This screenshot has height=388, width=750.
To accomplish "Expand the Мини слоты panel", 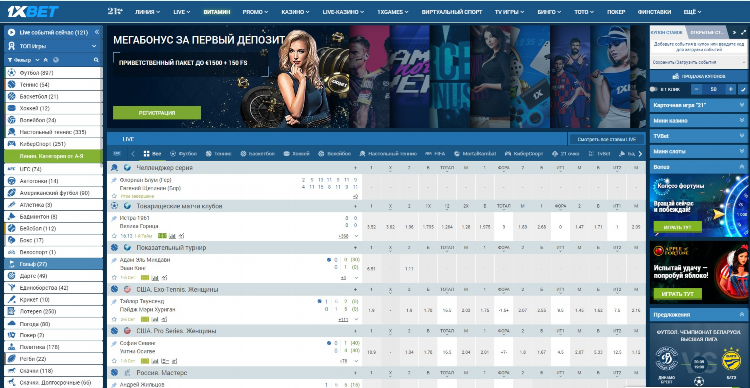I will tap(698, 151).
